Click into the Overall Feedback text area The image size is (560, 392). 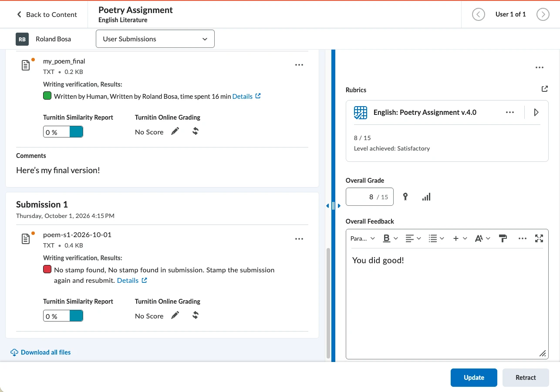(x=447, y=304)
